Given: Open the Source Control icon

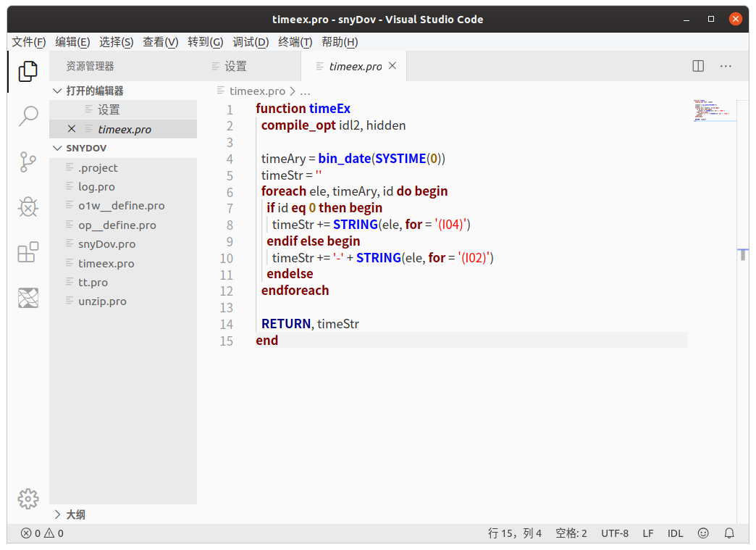Looking at the screenshot, I should pyautogui.click(x=28, y=162).
